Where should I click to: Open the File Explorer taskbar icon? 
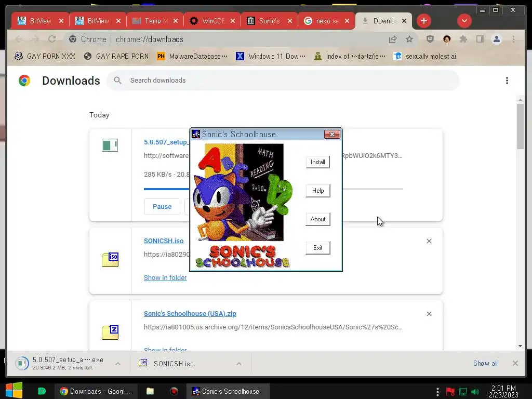coord(150,391)
